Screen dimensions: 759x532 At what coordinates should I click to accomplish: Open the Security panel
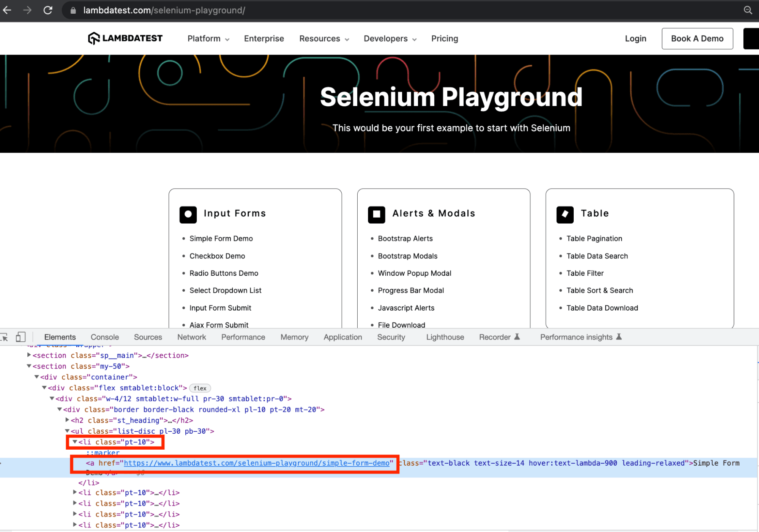click(390, 337)
